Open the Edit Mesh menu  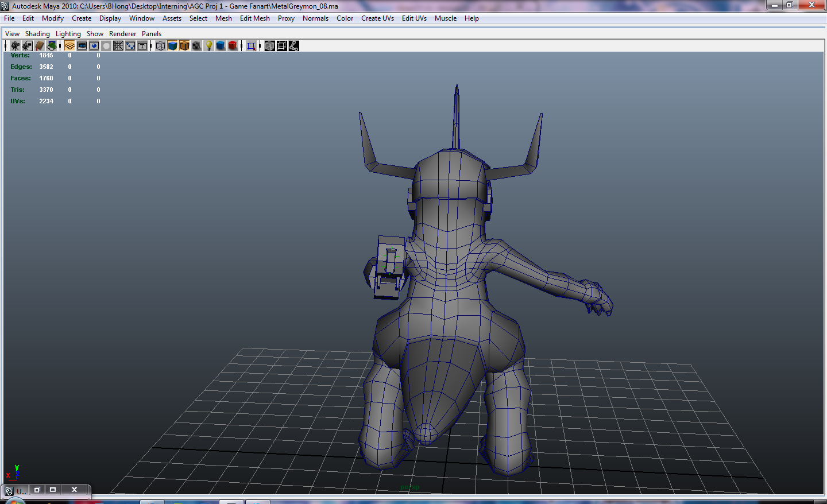click(x=255, y=18)
